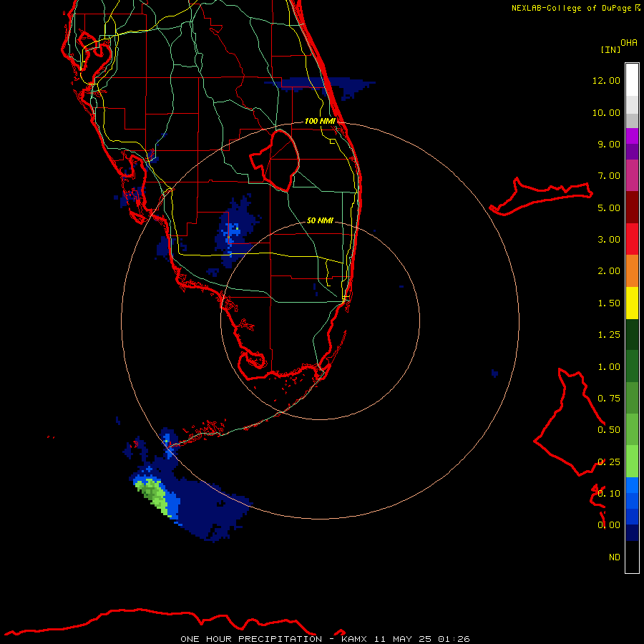Click the 9.00 legend value

(x=609, y=144)
